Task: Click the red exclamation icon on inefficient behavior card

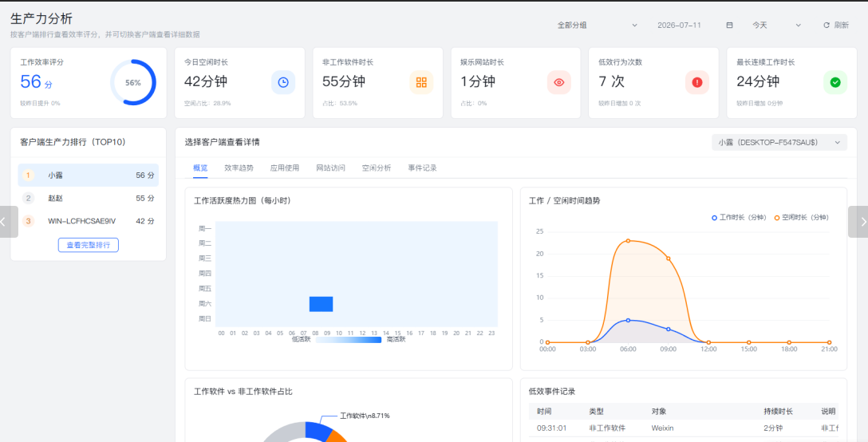Action: (697, 82)
